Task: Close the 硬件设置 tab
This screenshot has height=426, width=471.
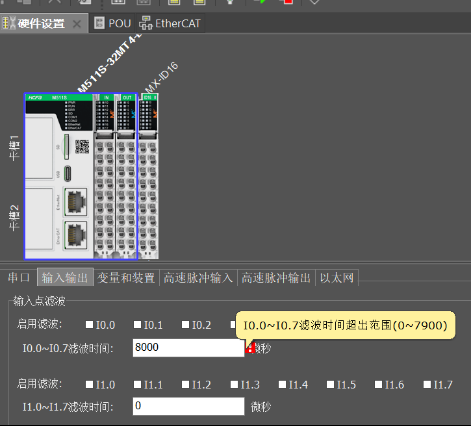Action: pos(77,24)
